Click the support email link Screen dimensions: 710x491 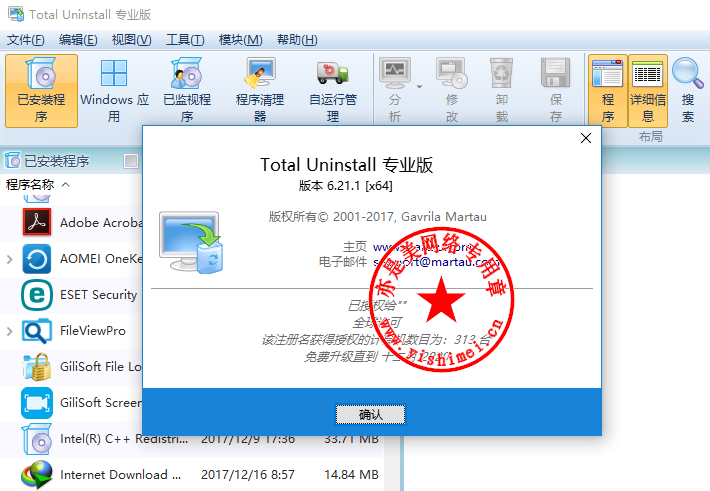tap(436, 262)
